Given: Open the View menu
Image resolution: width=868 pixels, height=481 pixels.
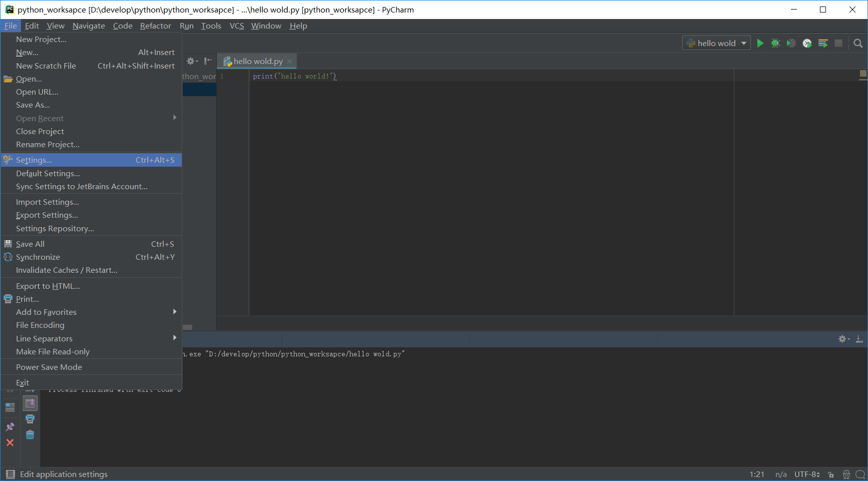Looking at the screenshot, I should 56,26.
